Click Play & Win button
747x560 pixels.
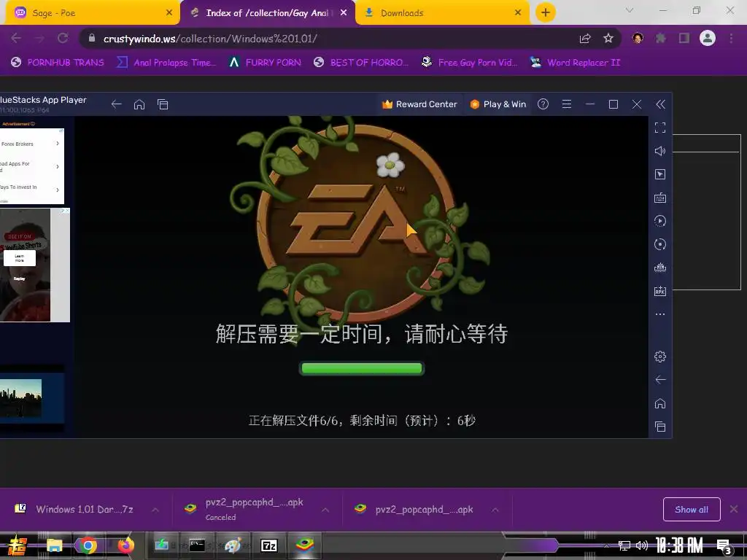(x=498, y=104)
